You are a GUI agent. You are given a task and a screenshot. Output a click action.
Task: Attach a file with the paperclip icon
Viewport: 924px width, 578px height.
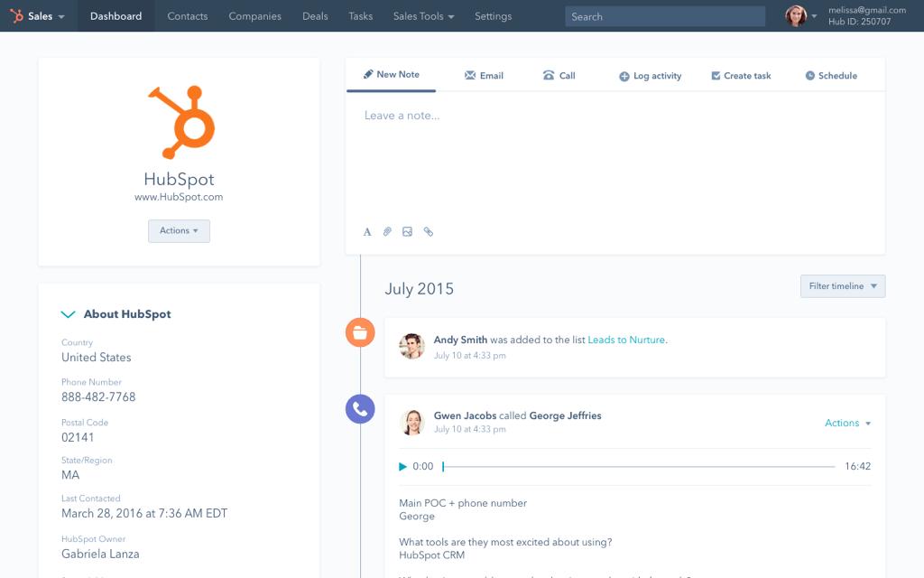[x=387, y=232]
